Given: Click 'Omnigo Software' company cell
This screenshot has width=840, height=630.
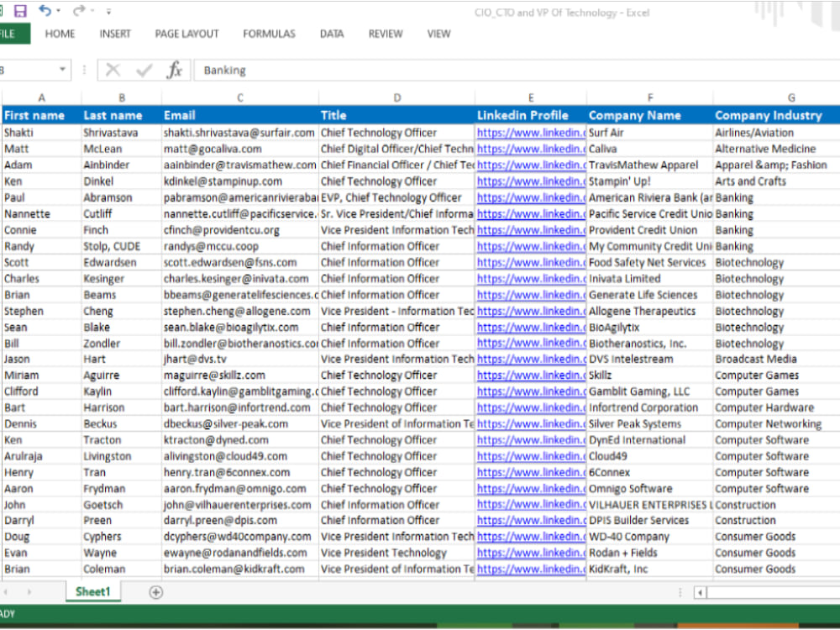Looking at the screenshot, I should (650, 488).
